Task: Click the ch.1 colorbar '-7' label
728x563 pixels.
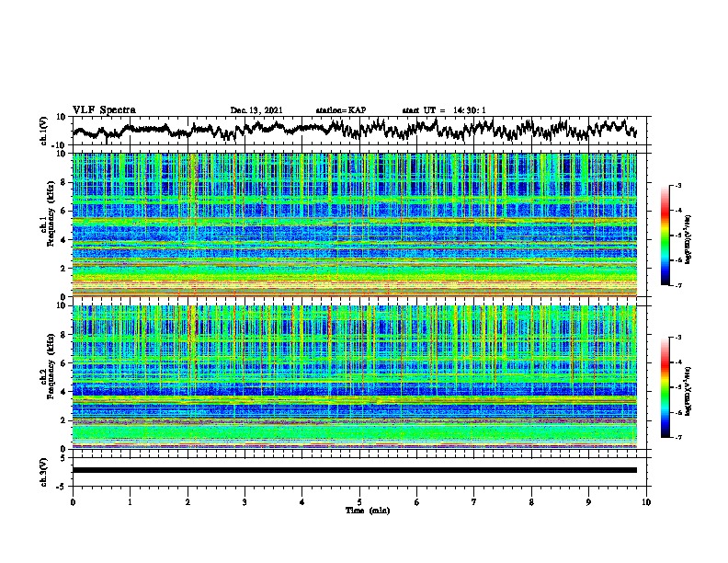Action: [x=677, y=285]
